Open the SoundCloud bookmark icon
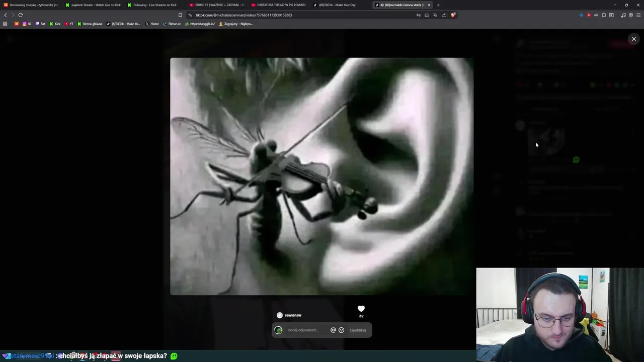Viewport: 644px width, 362px height. pyautogui.click(x=16, y=24)
